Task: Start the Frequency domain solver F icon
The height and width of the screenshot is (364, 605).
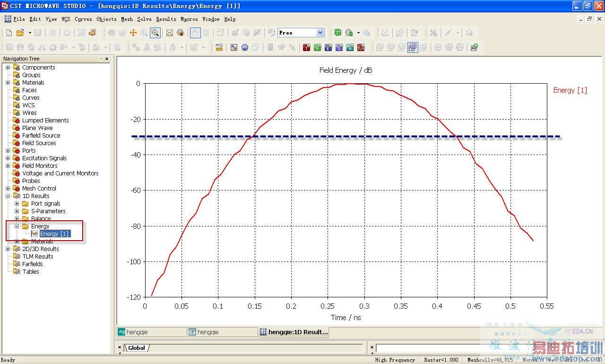Action: coord(318,47)
